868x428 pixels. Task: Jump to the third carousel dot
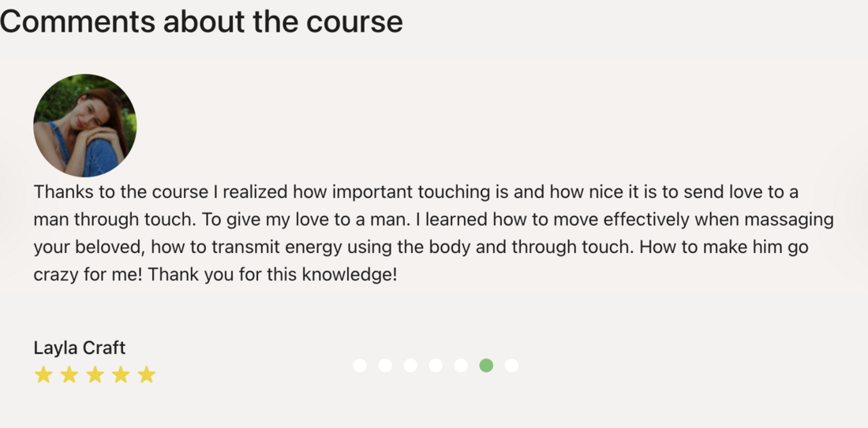coord(410,366)
